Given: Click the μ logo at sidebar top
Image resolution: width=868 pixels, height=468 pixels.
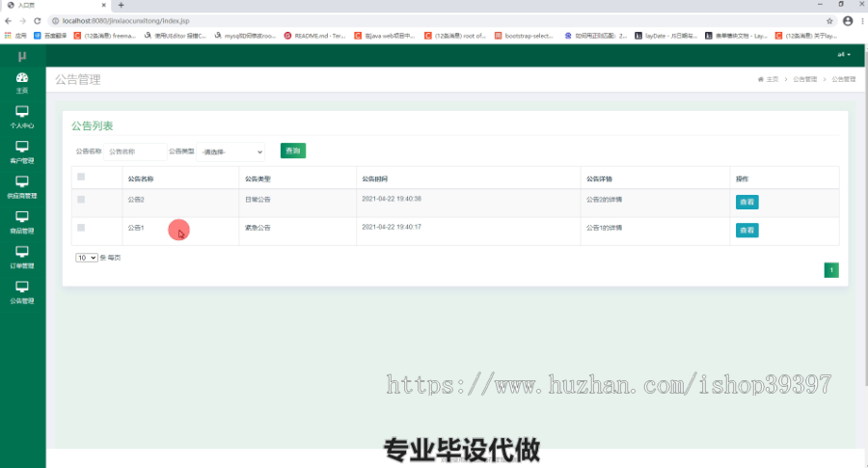Looking at the screenshot, I should click(22, 56).
